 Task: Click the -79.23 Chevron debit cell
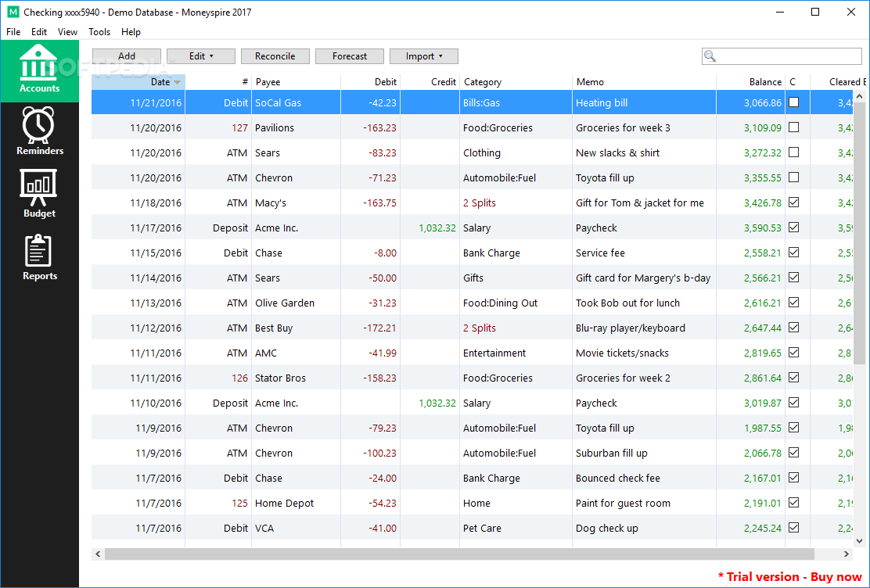click(371, 428)
